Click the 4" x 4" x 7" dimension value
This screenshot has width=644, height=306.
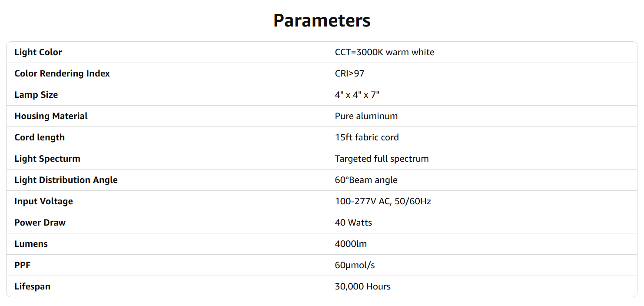point(357,95)
